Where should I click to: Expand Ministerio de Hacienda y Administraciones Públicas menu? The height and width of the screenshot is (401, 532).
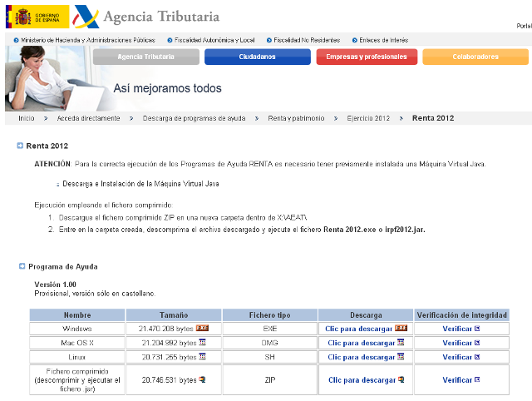point(87,39)
